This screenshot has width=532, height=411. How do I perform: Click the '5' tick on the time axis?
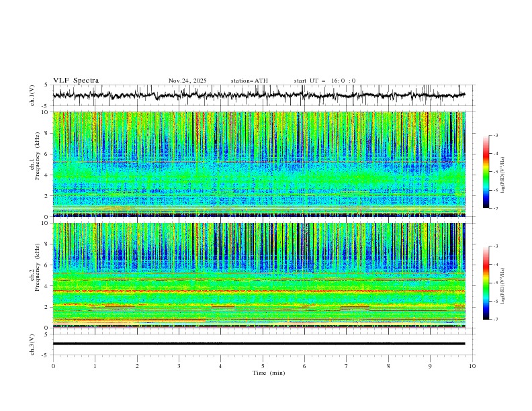coord(263,366)
